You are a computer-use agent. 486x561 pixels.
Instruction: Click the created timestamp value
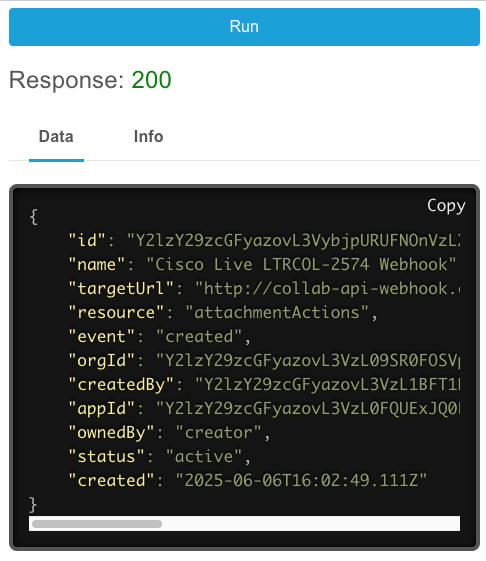click(x=301, y=480)
